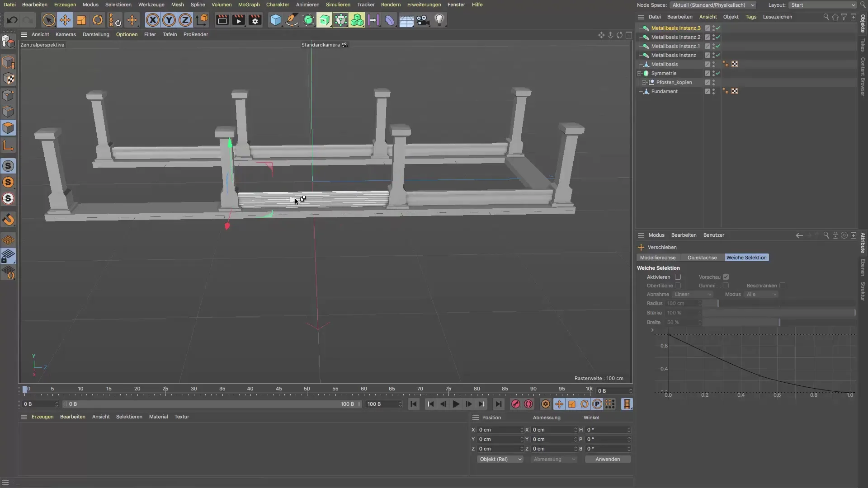Click the Stärke slider
Image resolution: width=868 pixels, height=488 pixels.
779,313
